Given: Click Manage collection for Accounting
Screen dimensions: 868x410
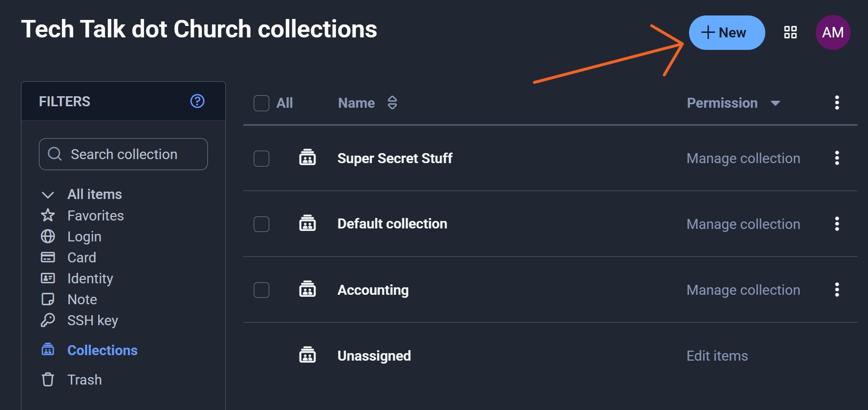Looking at the screenshot, I should (743, 290).
